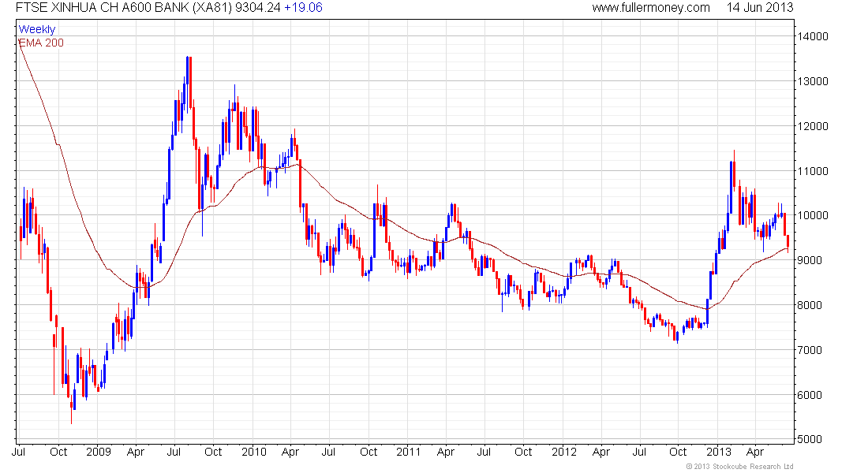Click the 14000 price axis label
Viewport: 868px width, 473px height.
pos(813,36)
